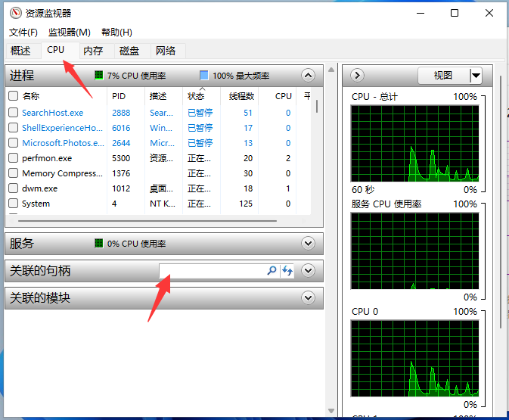509x420 pixels.
Task: Sort processes by the PID column header
Action: click(x=119, y=96)
